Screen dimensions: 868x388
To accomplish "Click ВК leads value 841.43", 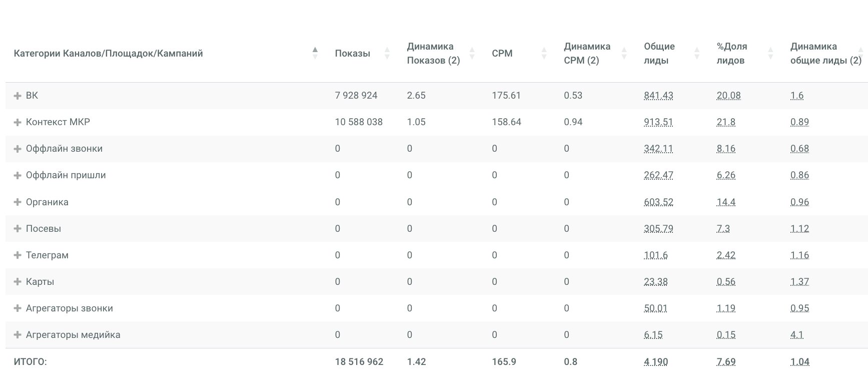I will pos(658,96).
